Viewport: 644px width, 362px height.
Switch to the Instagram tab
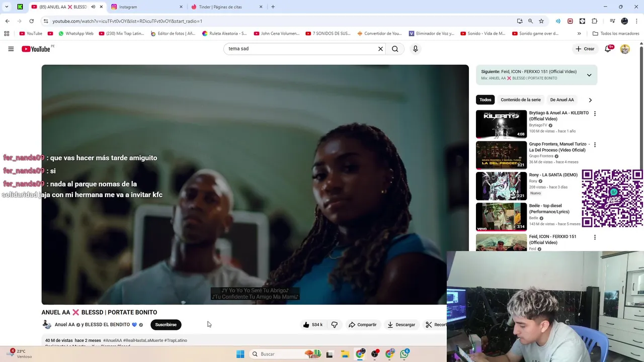145,7
